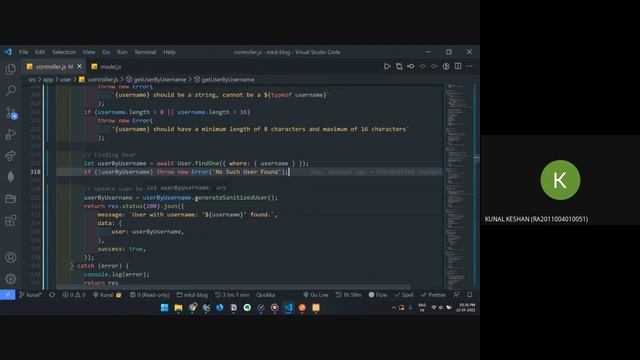Expand the first getUserByUsername breadcrumb
The width and height of the screenshot is (640, 360).
click(x=156, y=80)
